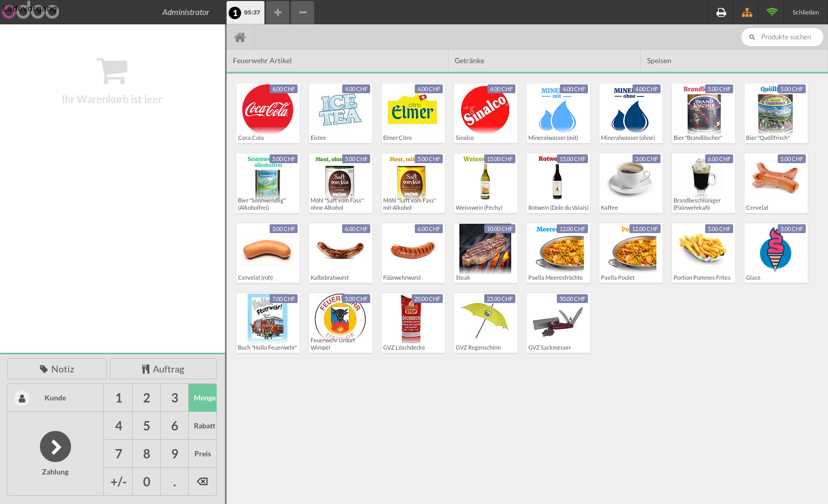
Task: Open the printer icon in top bar
Action: point(721,12)
